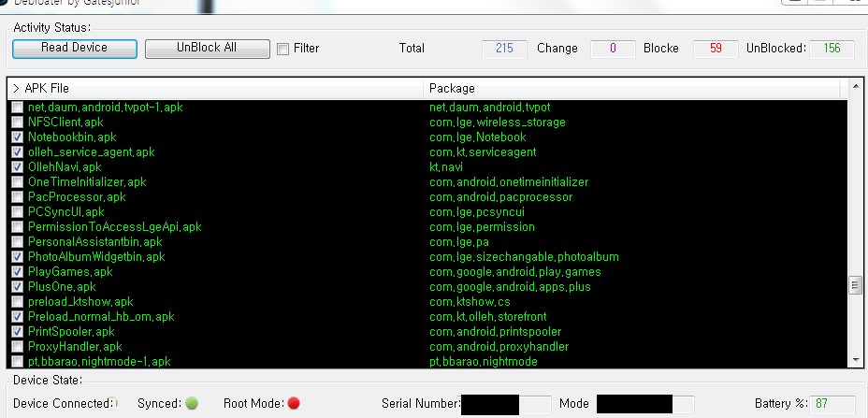The height and width of the screenshot is (418, 868).
Task: Uncheck the PrintSpooler.apk checkbox
Action: tap(18, 331)
